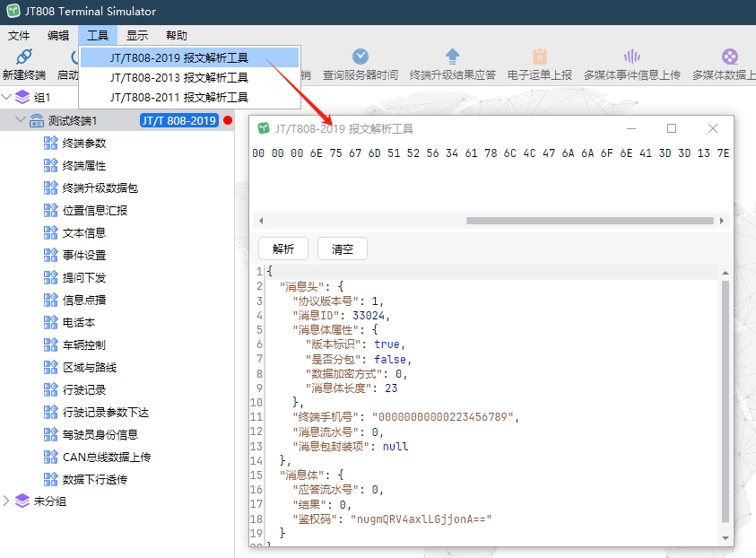Collapse 测试终端1 in the tree
The image size is (756, 558).
[x=22, y=118]
